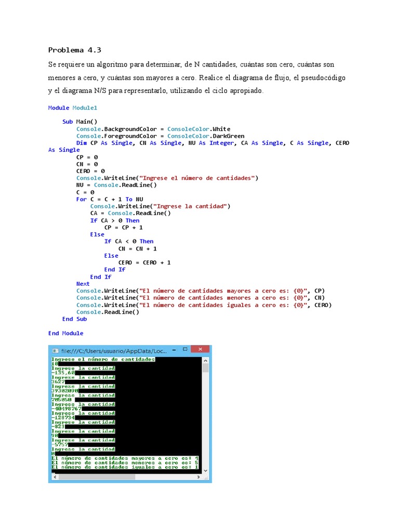Click the console value '3627'
Screen dimensions: 399x532
(x=58, y=382)
